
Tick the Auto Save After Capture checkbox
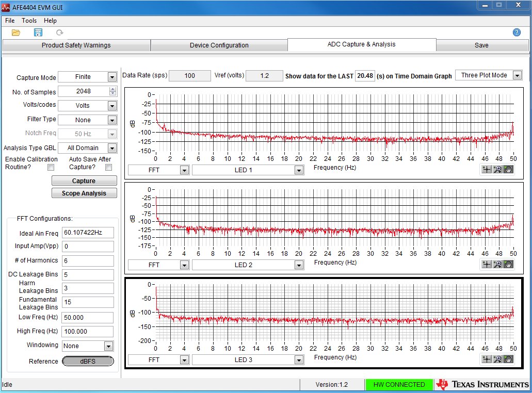tap(108, 167)
